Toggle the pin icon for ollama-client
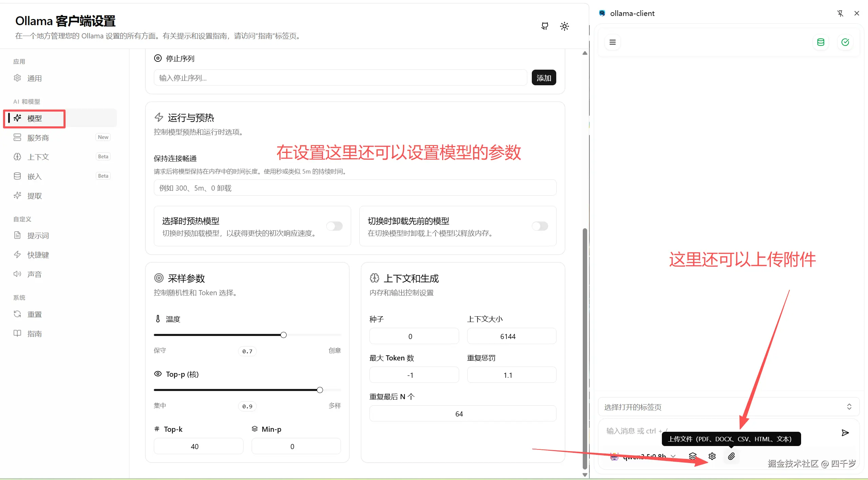Screen dimensions: 868x480 click(x=840, y=13)
